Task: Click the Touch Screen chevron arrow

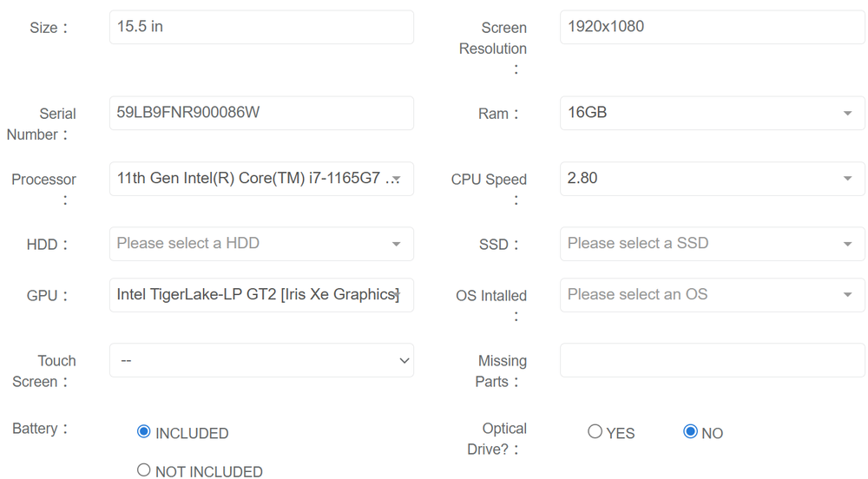Action: click(x=404, y=360)
